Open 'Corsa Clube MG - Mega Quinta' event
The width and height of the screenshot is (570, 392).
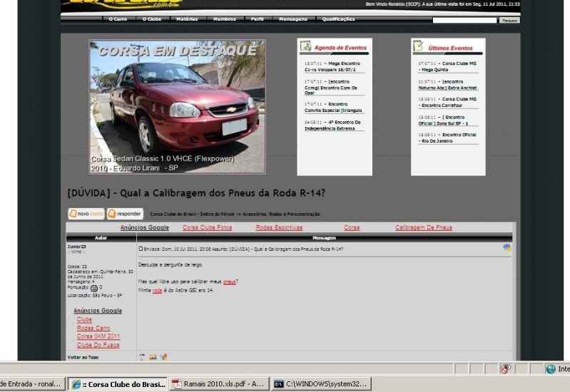pyautogui.click(x=448, y=66)
